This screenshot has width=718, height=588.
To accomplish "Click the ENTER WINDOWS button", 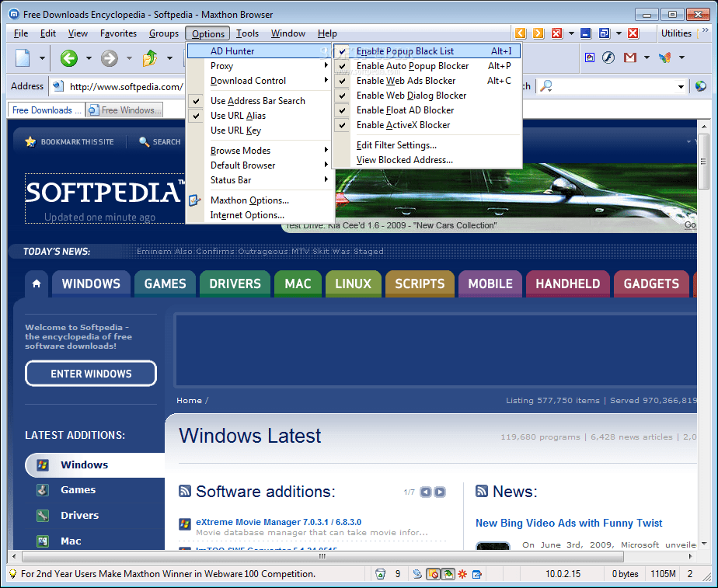I will pos(91,374).
